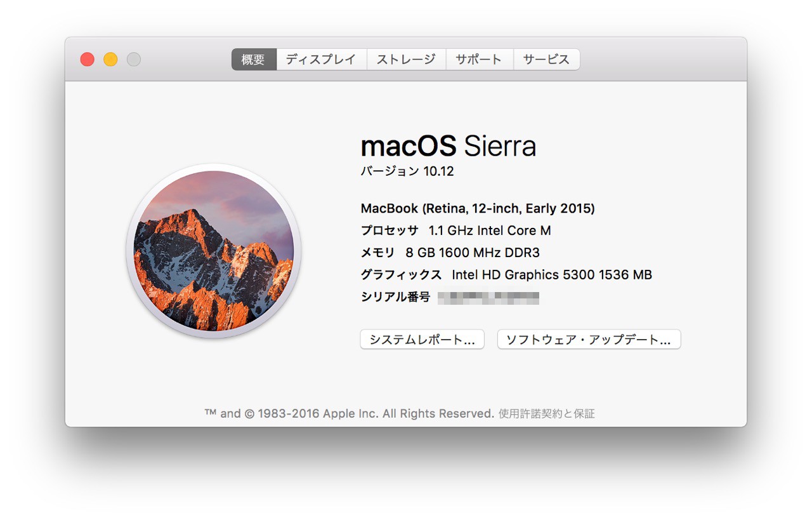This screenshot has width=812, height=520.
Task: Click the メモリ 8 GB 1600 MHz DDR3 line
Action: click(450, 253)
